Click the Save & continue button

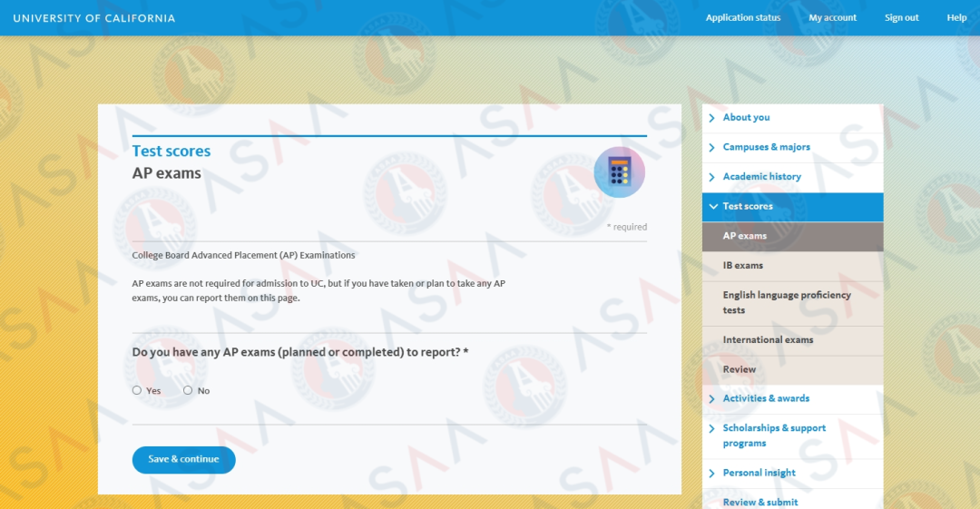(183, 459)
